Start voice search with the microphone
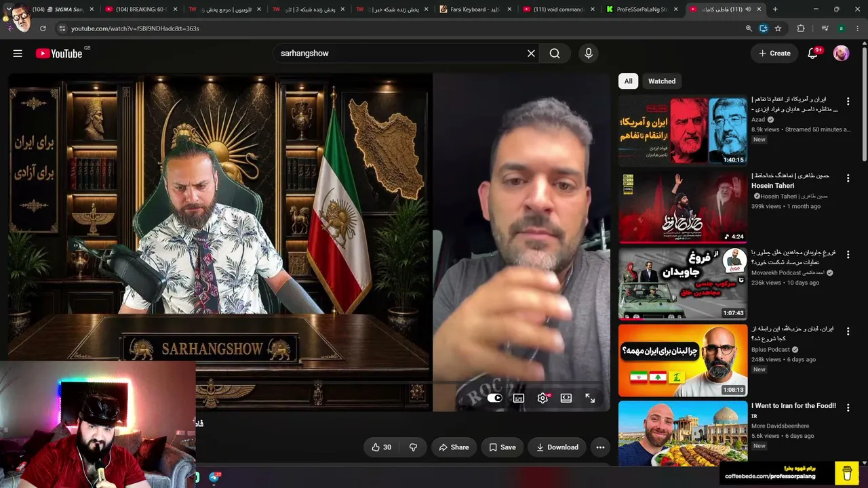Screen dimensions: 868x488 588,54
